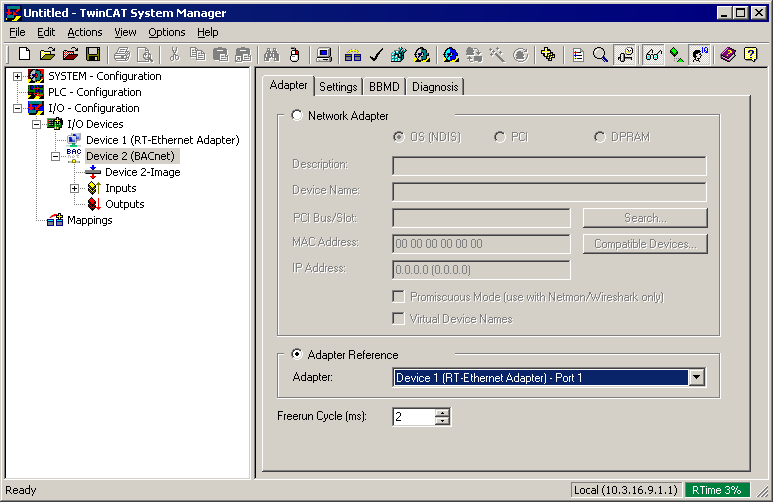Expand the SYSTEM - Configuration node
This screenshot has height=502, width=773.
tap(17, 76)
